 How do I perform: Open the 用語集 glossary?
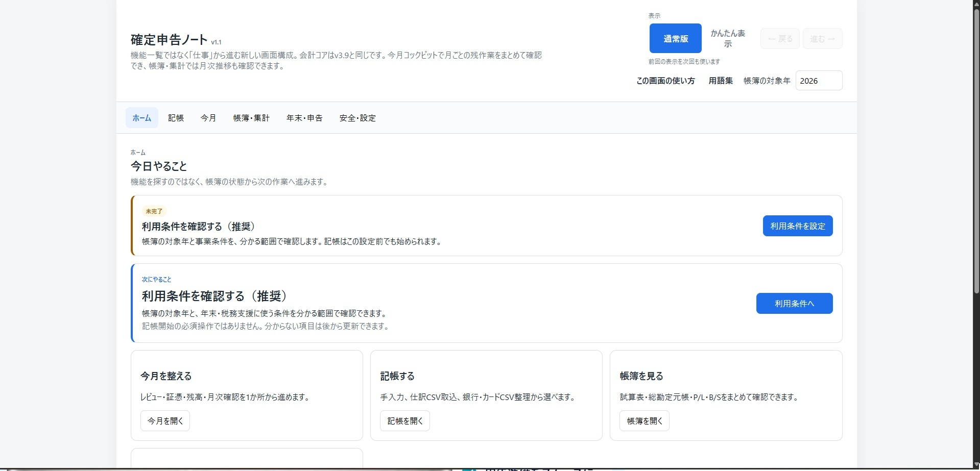pyautogui.click(x=721, y=81)
